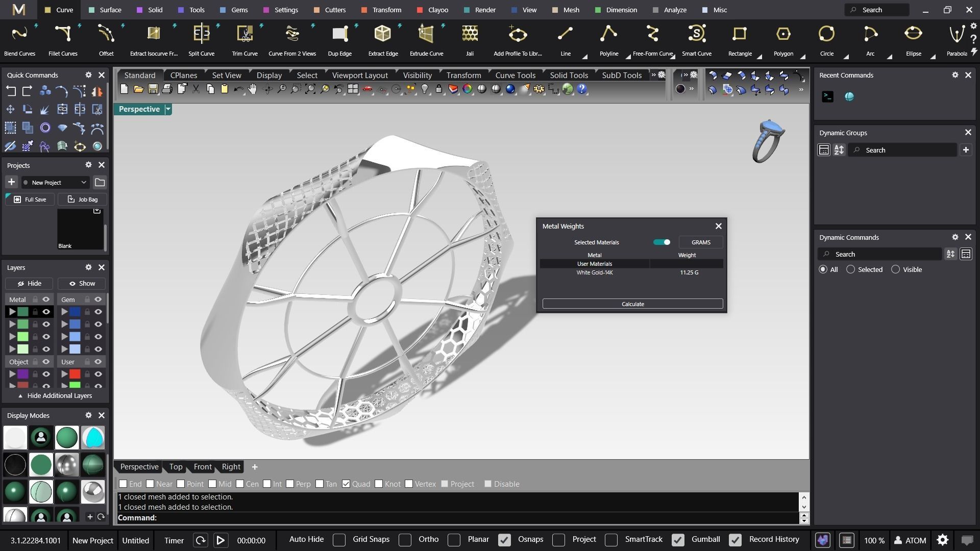The image size is (980, 551).
Task: Click the Job Bag button
Action: click(83, 199)
